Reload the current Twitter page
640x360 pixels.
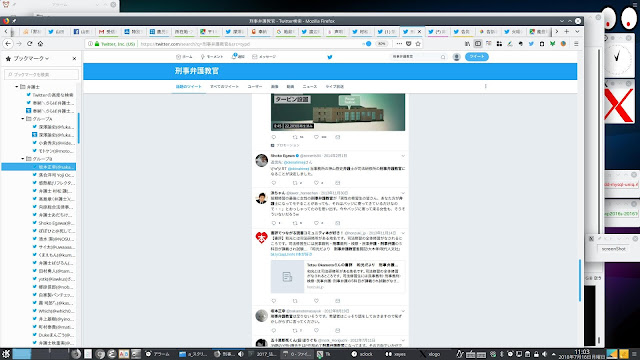click(x=29, y=44)
